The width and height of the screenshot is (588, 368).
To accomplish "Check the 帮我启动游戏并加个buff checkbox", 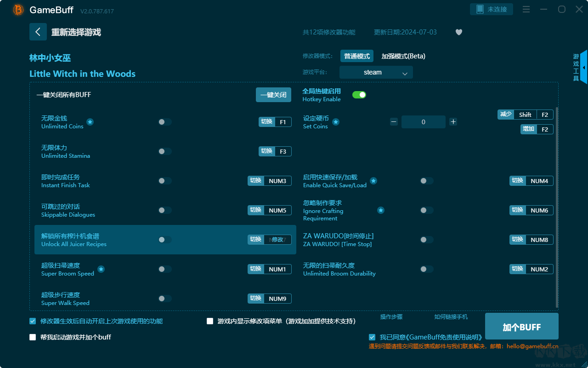I will (33, 337).
